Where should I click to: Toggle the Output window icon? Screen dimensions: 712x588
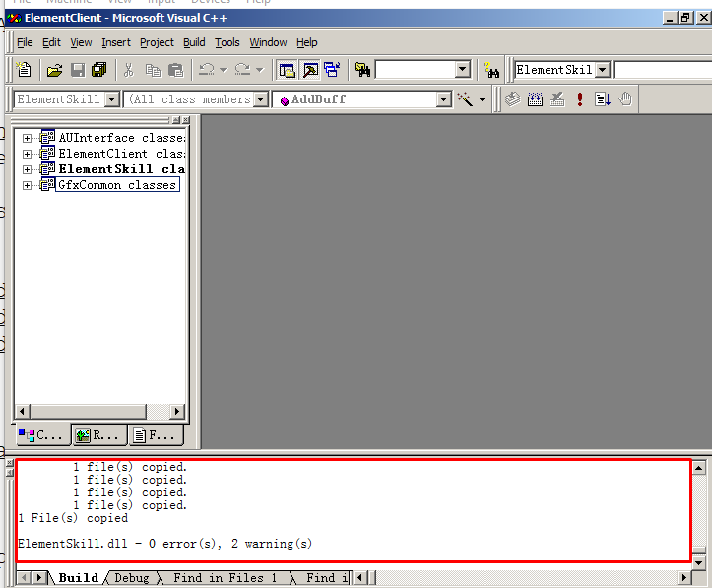coord(311,70)
